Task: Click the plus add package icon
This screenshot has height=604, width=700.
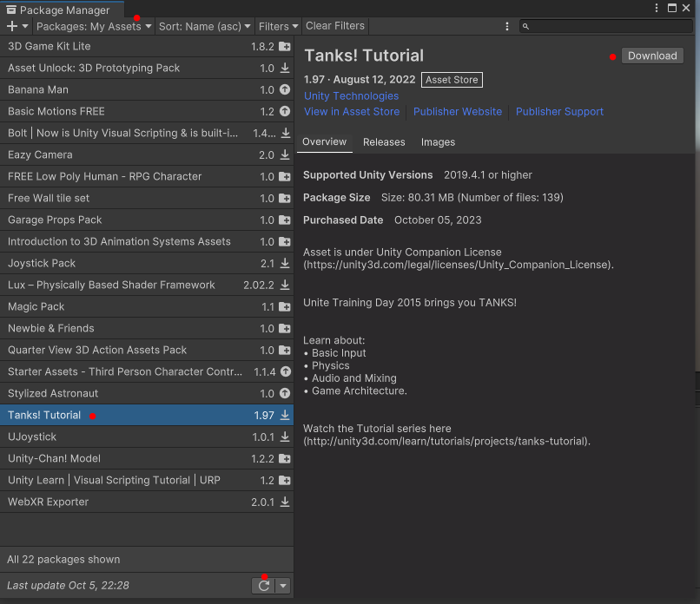Action: (x=12, y=26)
